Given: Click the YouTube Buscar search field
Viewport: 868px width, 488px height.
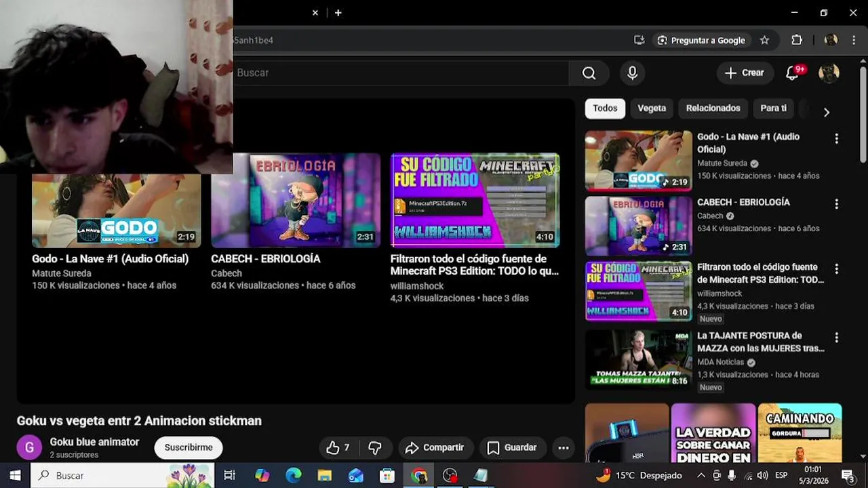Looking at the screenshot, I should 400,73.
